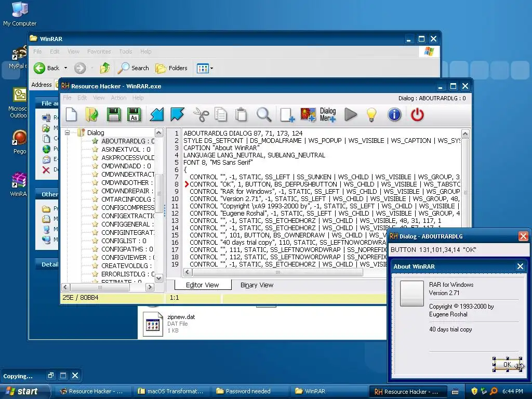This screenshot has height=399, width=532.
Task: Click the orange magnifier tray icon
Action: click(494, 391)
